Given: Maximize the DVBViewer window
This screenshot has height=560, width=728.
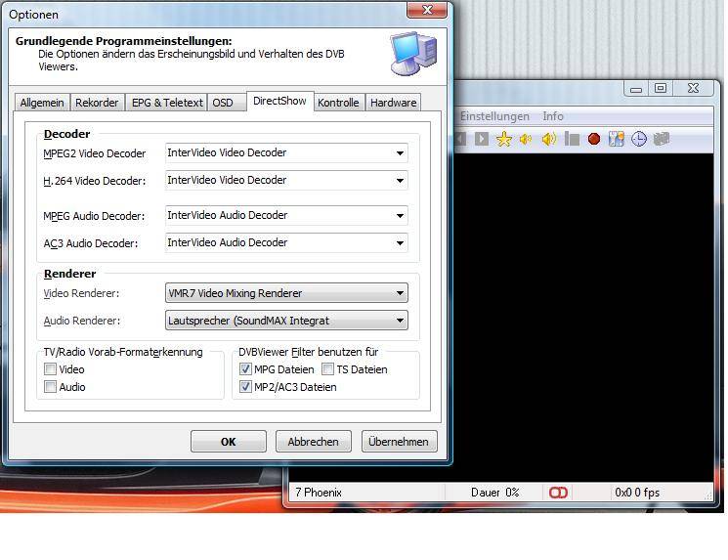Looking at the screenshot, I should (661, 88).
